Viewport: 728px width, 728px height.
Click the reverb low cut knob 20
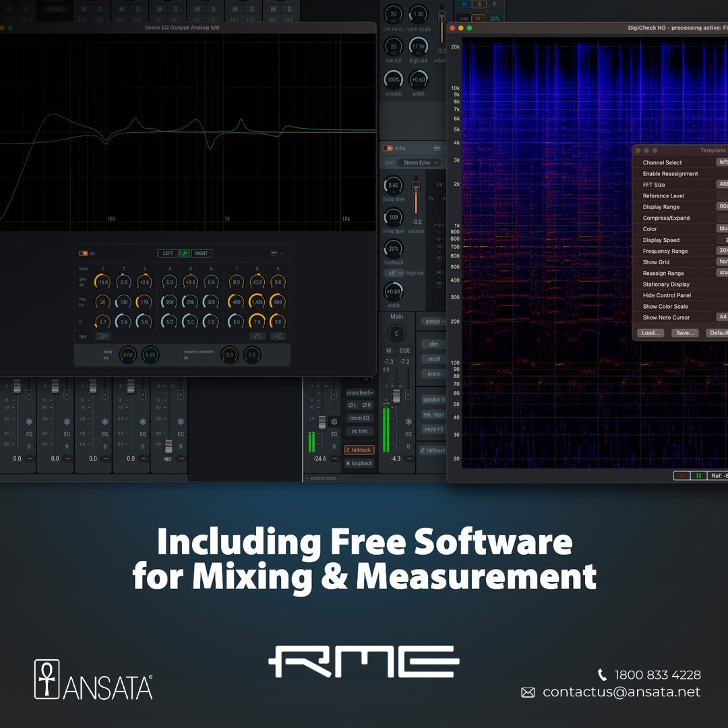[x=393, y=47]
